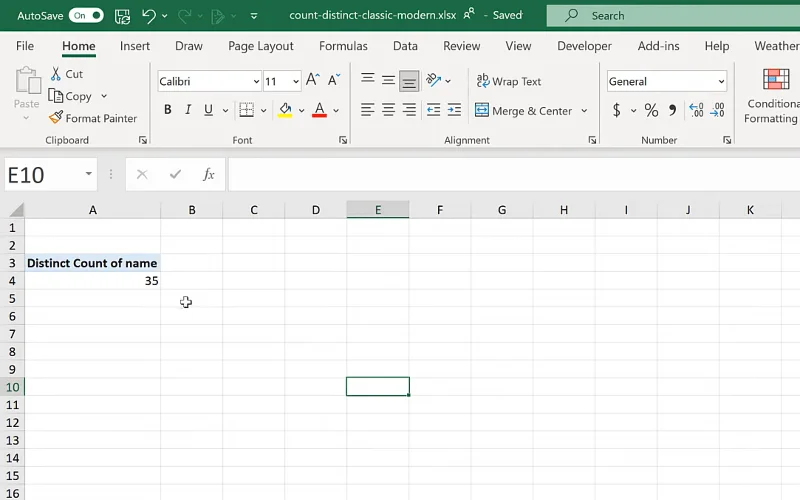Click Wrap Text
Viewport: 800px width, 500px height.
[509, 81]
